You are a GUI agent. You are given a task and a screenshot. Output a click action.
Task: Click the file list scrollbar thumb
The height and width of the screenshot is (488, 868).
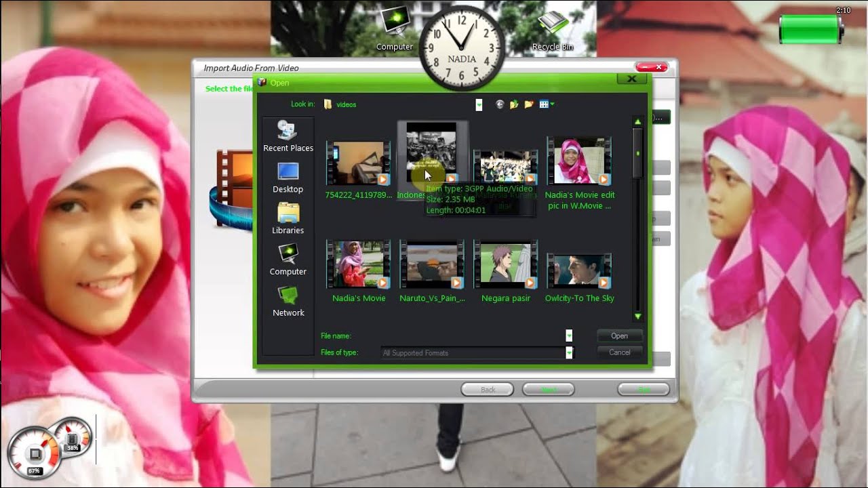pos(637,153)
